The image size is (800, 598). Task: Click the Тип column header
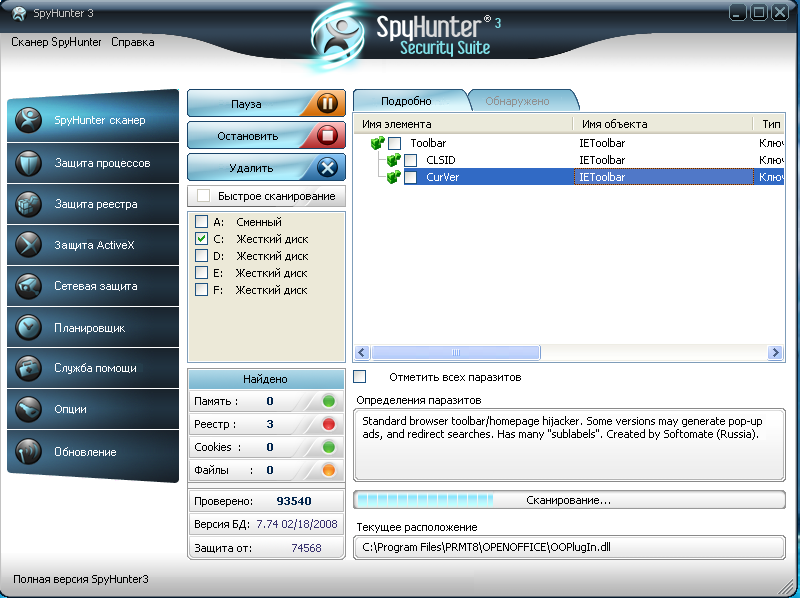click(769, 124)
